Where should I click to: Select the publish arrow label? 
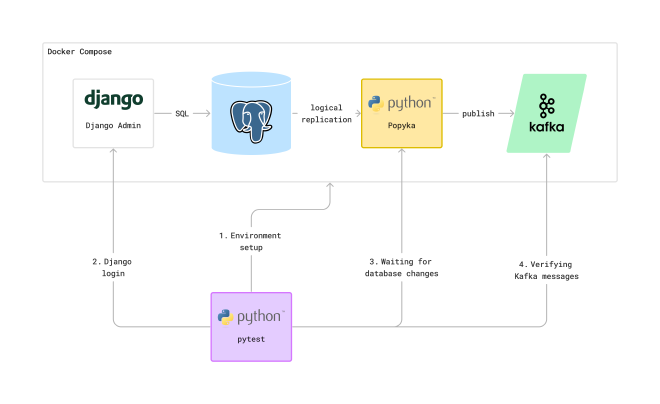(x=478, y=114)
